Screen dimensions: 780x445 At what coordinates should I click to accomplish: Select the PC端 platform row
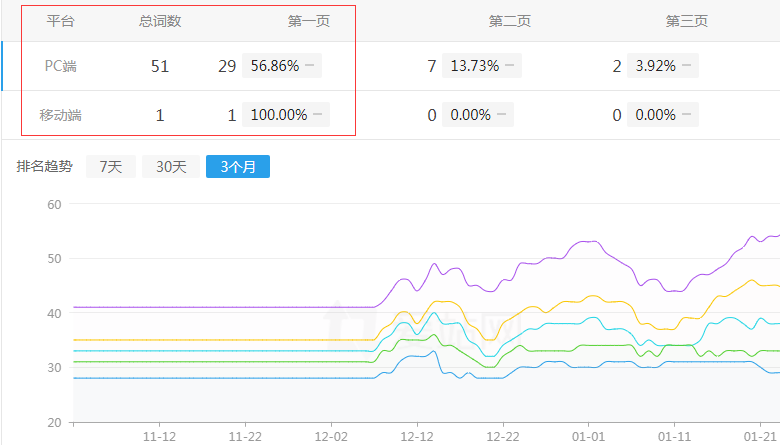[61, 66]
